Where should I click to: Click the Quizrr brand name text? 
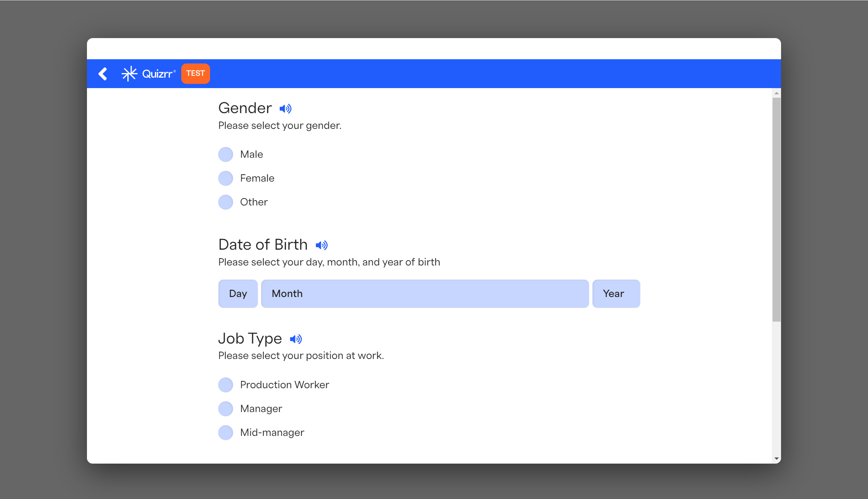pyautogui.click(x=158, y=74)
